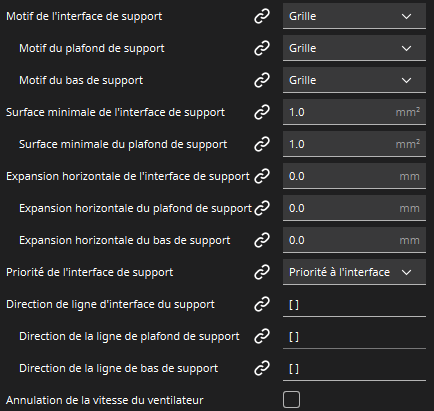Click Surface minimale de l'interface de support field
The image size is (434, 411).
pos(354,112)
